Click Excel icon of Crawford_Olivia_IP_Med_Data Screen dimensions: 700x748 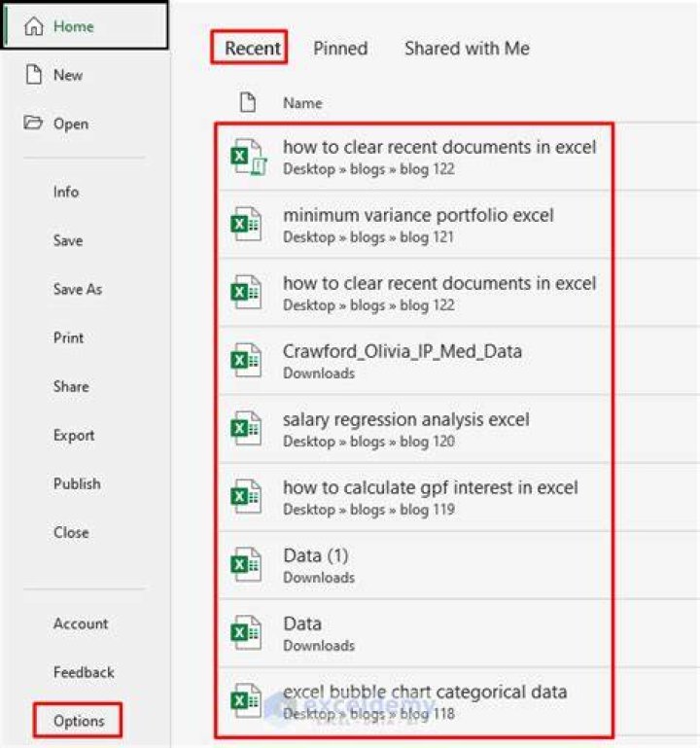[246, 360]
